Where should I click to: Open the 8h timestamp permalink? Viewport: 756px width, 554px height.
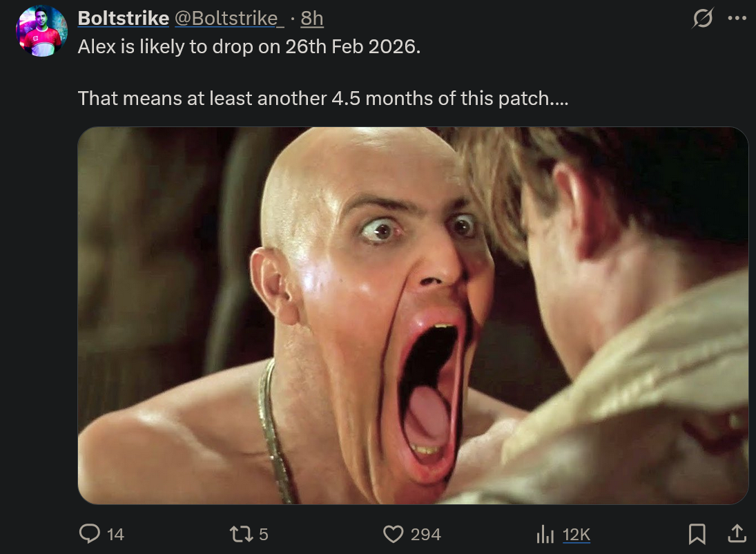click(x=312, y=19)
